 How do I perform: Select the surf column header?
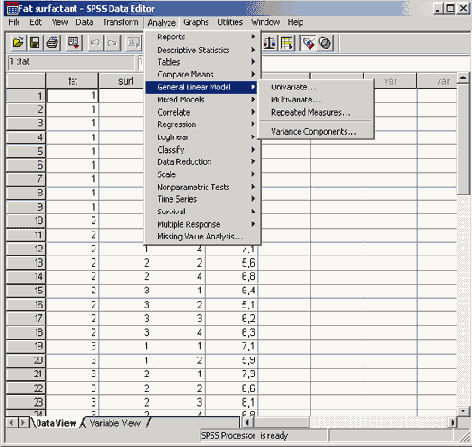(x=122, y=81)
